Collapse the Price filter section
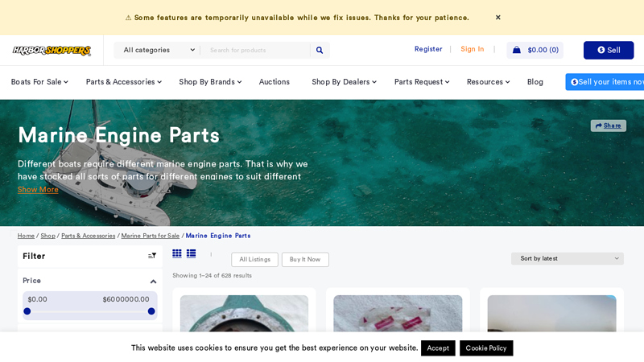The height and width of the screenshot is (362, 644). (x=153, y=281)
